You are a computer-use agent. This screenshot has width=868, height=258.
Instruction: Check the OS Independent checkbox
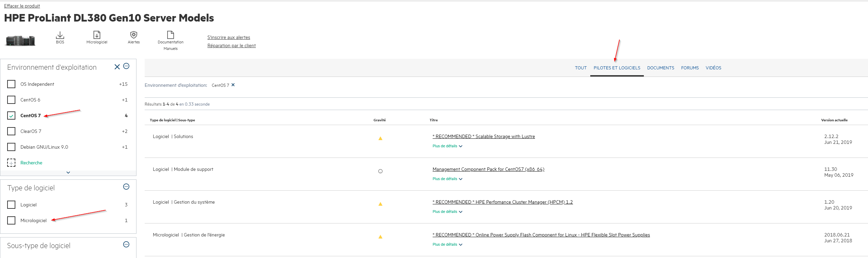pos(11,84)
